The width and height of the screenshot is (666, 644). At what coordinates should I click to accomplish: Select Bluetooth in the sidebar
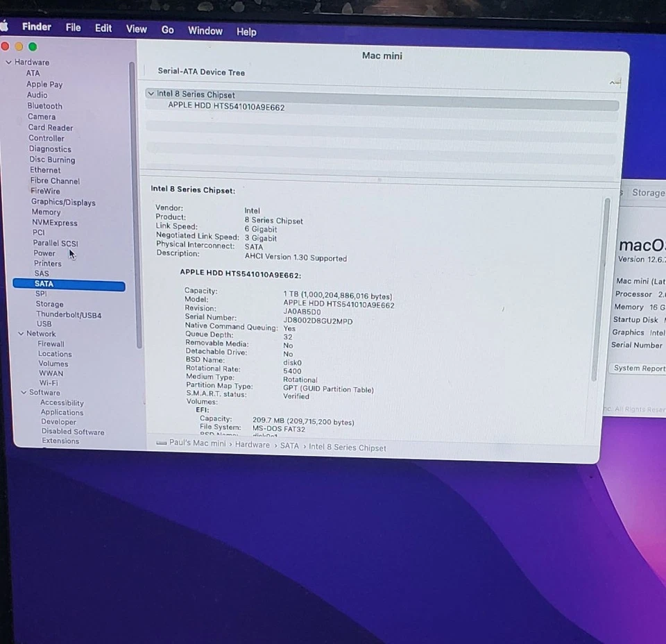coord(44,105)
